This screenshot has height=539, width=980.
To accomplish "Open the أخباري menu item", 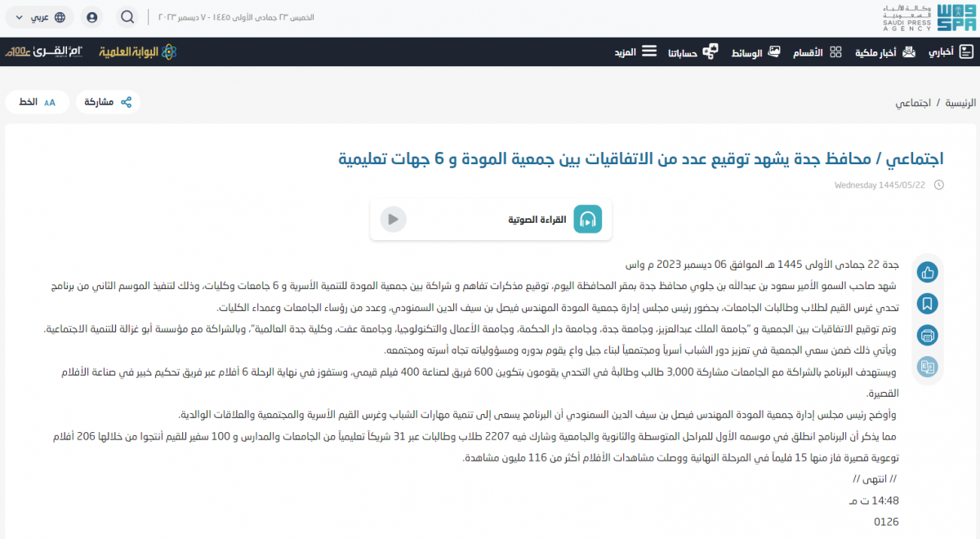I will point(951,52).
